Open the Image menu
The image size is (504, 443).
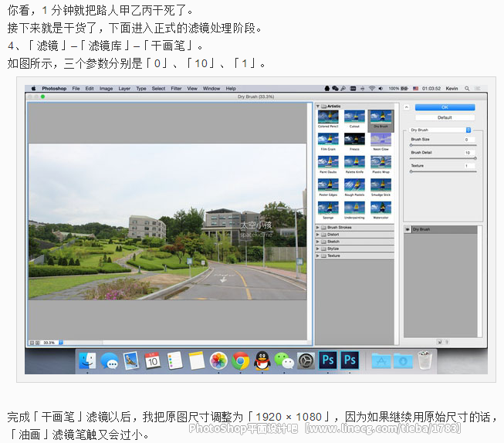click(106, 89)
